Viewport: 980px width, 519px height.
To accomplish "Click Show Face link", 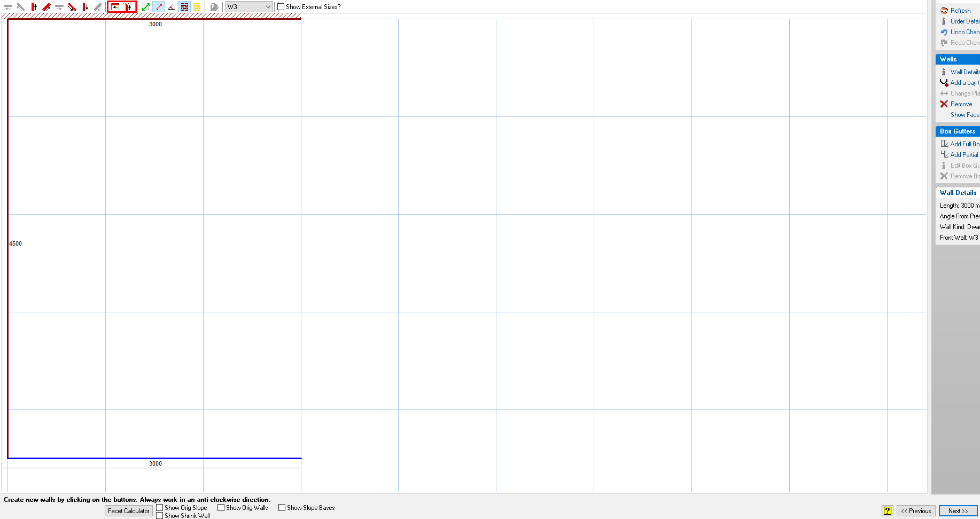I will [965, 115].
